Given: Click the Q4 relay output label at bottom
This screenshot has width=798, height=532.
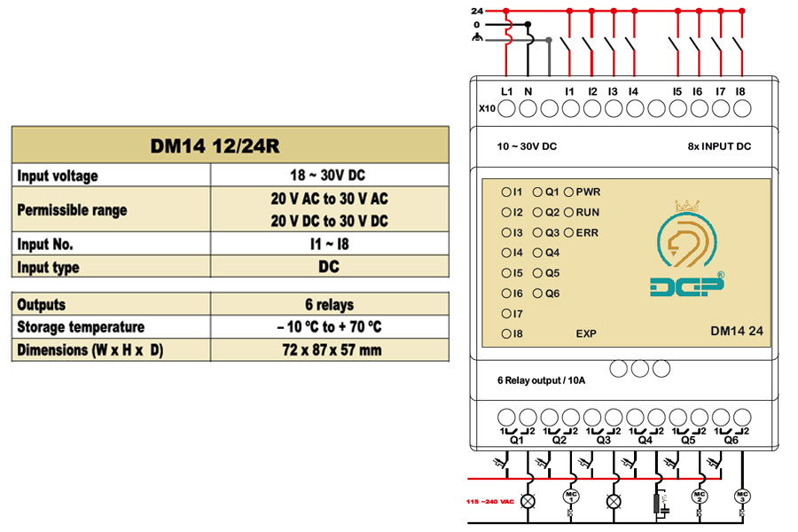Looking at the screenshot, I should (645, 440).
